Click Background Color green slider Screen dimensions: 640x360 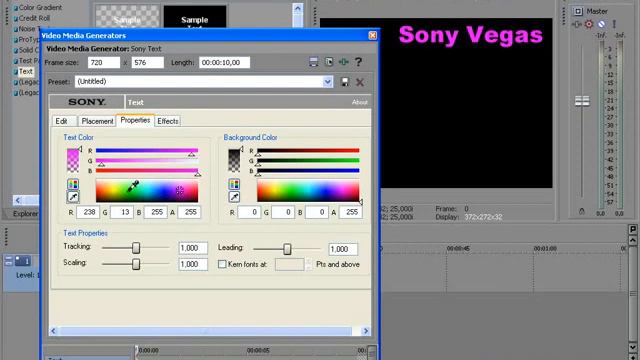click(308, 161)
